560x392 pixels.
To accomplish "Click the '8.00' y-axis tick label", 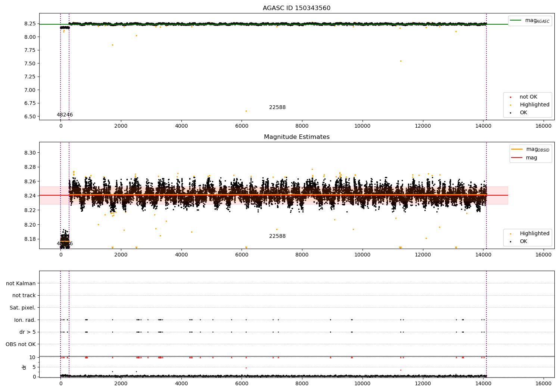I will (x=30, y=37).
